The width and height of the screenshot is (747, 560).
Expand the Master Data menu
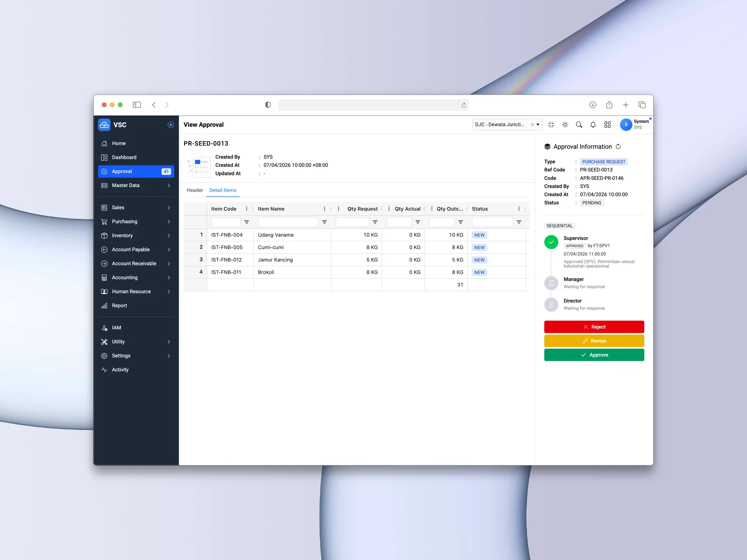[136, 185]
